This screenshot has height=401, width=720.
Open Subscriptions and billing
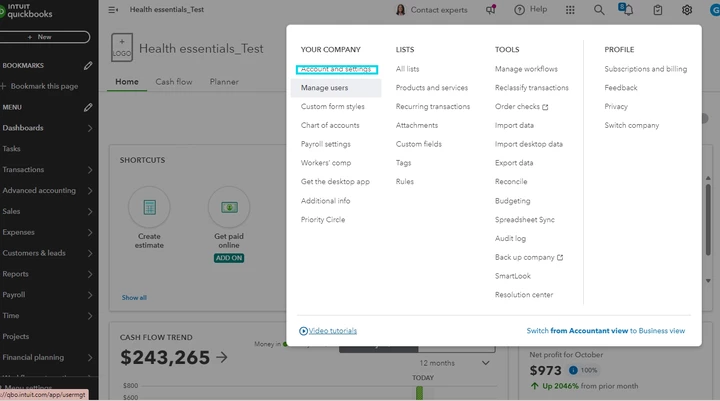point(646,69)
